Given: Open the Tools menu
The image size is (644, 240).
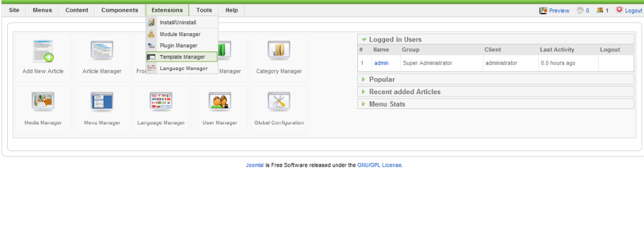Looking at the screenshot, I should click(x=204, y=10).
